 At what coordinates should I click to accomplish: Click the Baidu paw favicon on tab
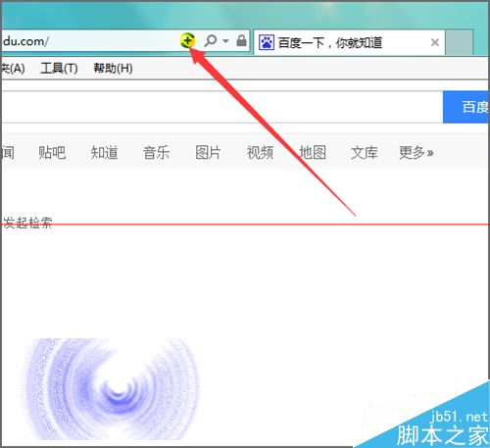click(267, 42)
